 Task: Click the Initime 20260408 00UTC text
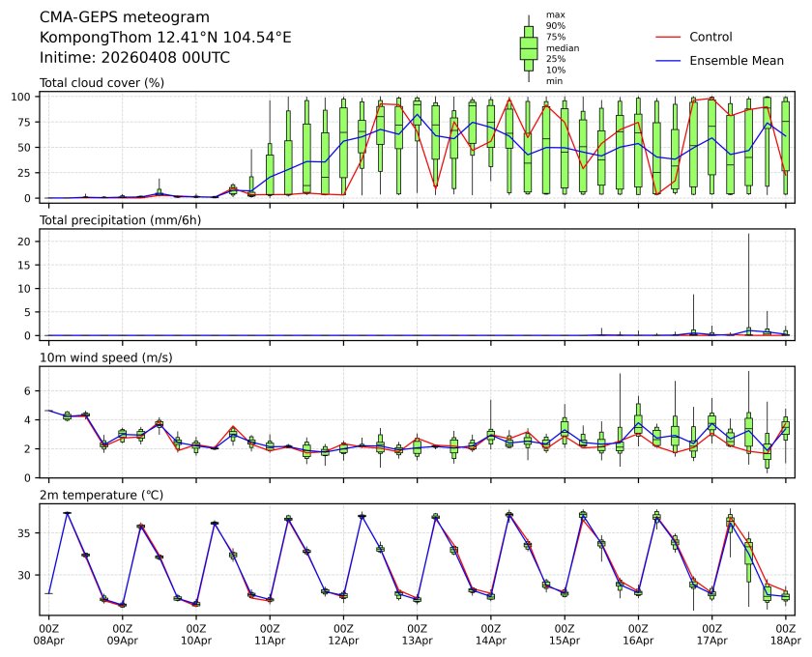[x=134, y=57]
